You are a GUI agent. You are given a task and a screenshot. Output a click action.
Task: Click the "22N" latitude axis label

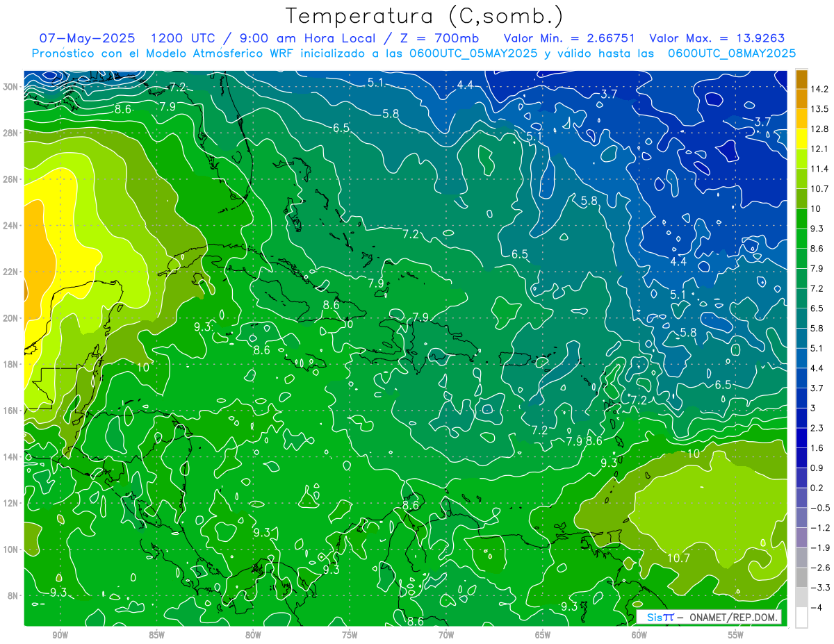[x=10, y=272]
